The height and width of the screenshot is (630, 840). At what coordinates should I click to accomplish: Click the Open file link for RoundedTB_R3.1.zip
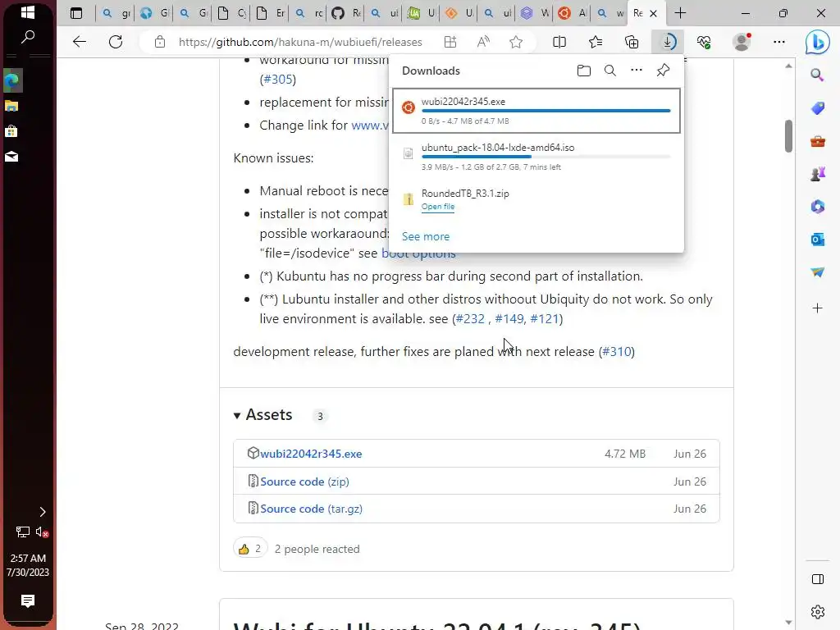438,207
